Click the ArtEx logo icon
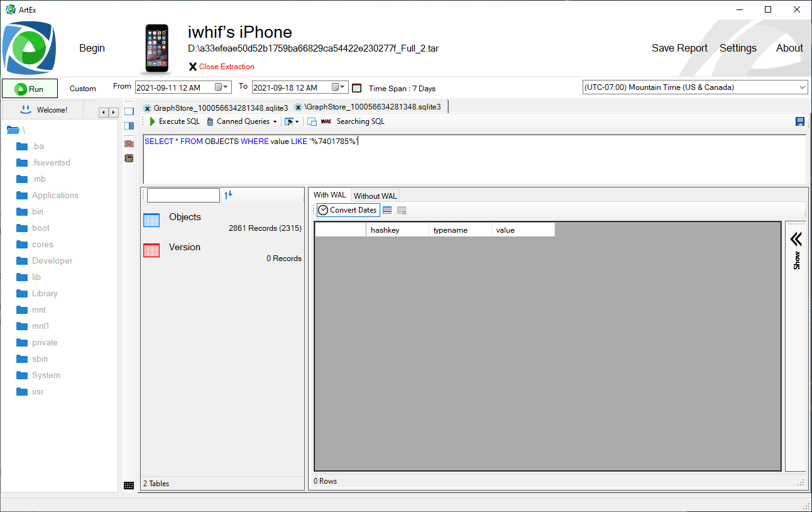 coord(29,48)
